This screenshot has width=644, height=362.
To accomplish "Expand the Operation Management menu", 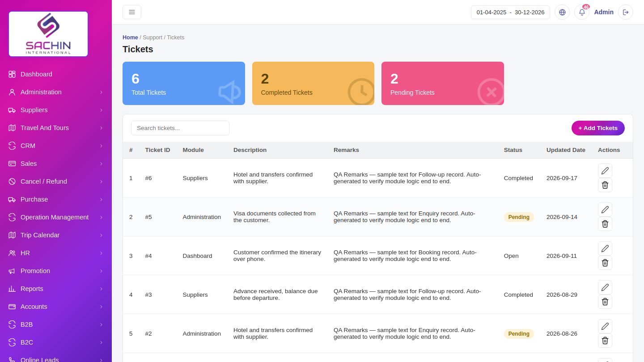I will coord(56,217).
